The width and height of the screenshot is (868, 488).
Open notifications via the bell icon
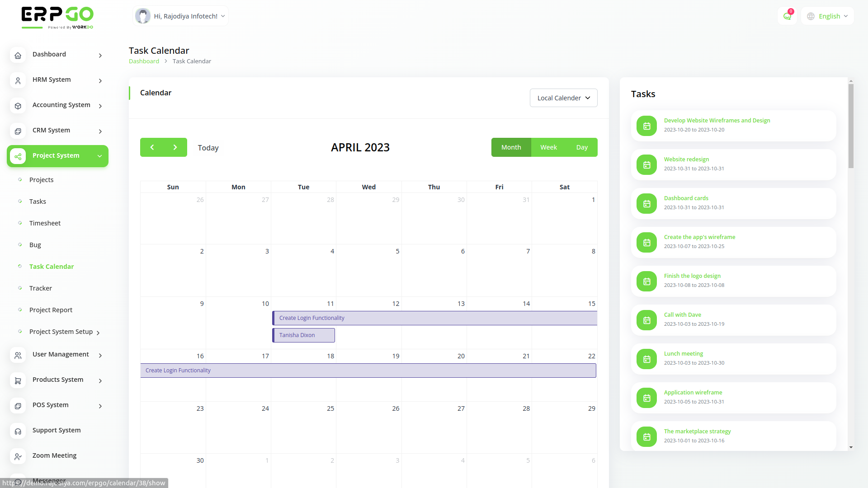(787, 16)
